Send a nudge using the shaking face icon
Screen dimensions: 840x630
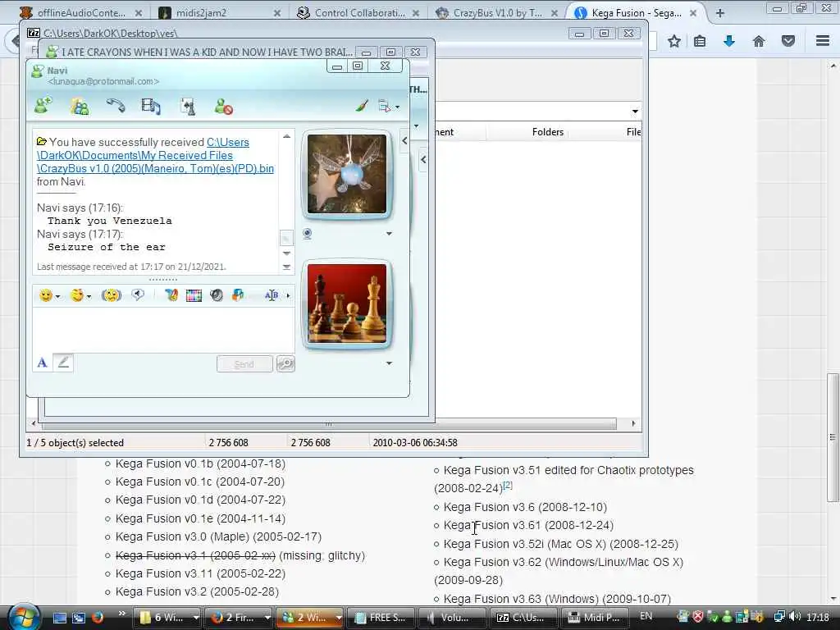tap(112, 295)
